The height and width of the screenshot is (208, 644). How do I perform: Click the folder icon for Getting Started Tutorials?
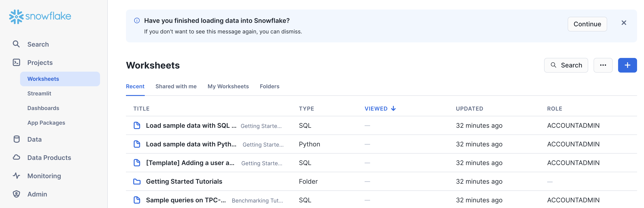coord(137,181)
